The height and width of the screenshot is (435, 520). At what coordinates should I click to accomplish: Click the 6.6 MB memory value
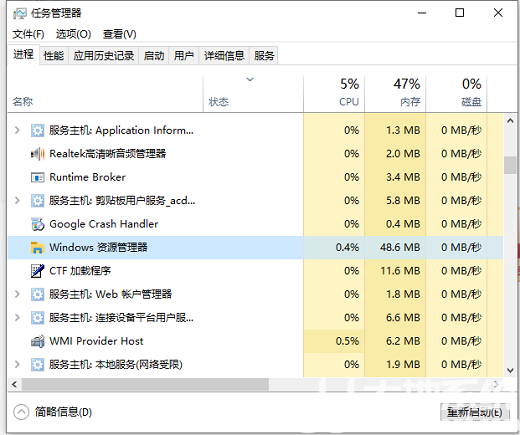pos(403,318)
